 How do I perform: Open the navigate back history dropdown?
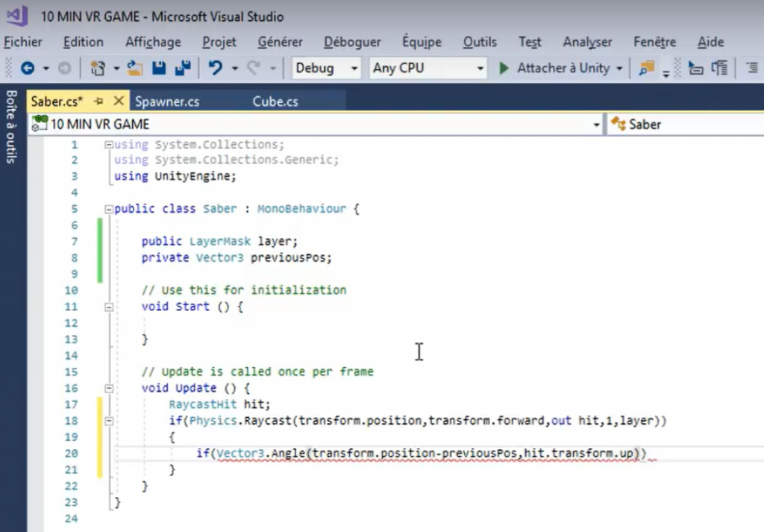46,69
